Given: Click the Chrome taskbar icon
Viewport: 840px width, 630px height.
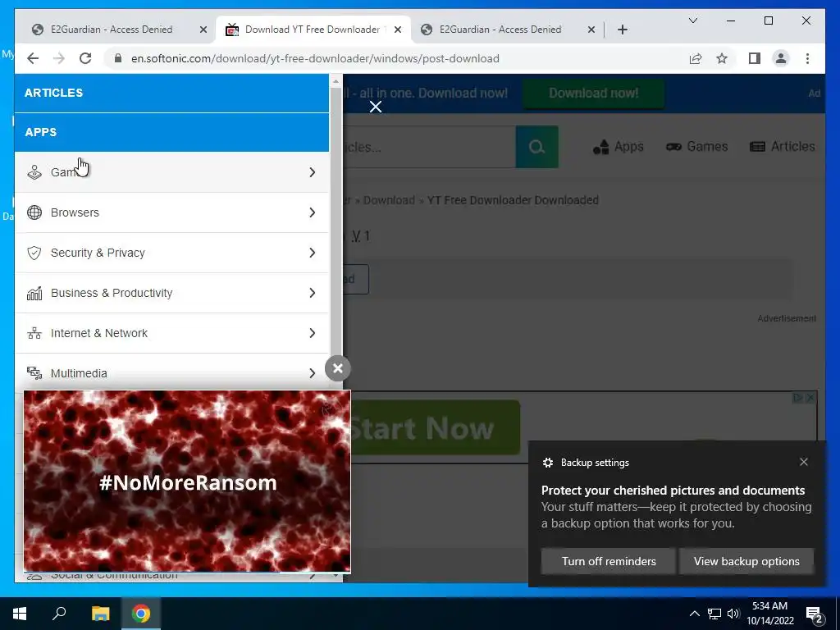Looking at the screenshot, I should point(141,614).
